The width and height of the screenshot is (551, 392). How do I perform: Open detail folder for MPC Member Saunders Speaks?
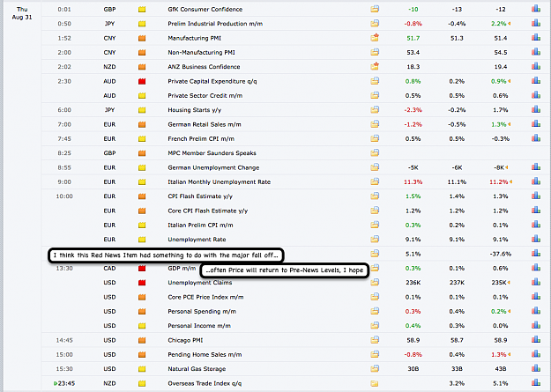pos(375,152)
